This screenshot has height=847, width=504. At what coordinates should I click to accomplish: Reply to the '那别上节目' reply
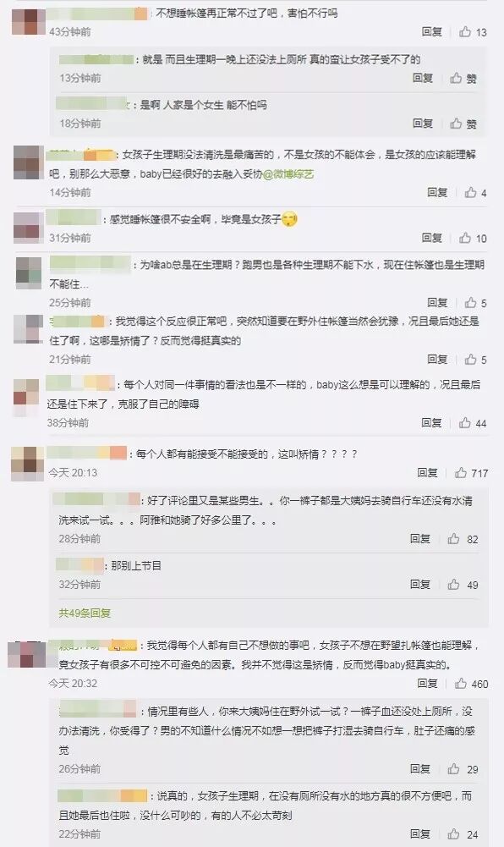tap(419, 584)
